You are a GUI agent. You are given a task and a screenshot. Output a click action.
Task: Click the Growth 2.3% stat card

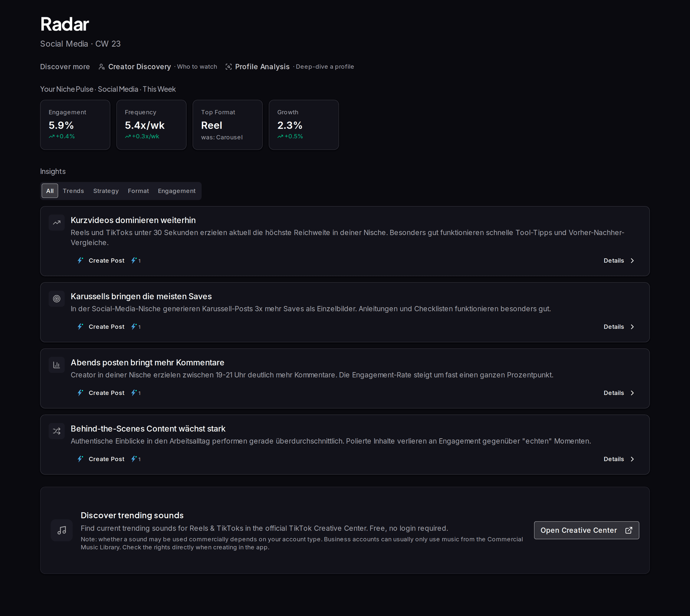click(304, 125)
